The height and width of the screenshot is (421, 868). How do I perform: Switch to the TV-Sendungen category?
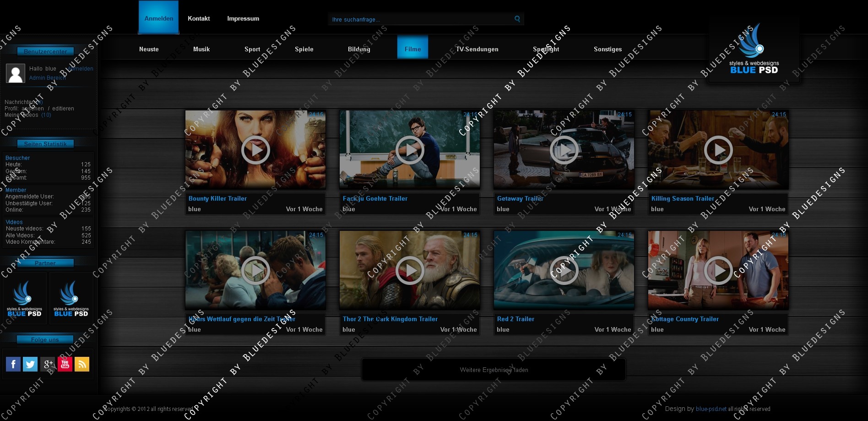click(477, 49)
